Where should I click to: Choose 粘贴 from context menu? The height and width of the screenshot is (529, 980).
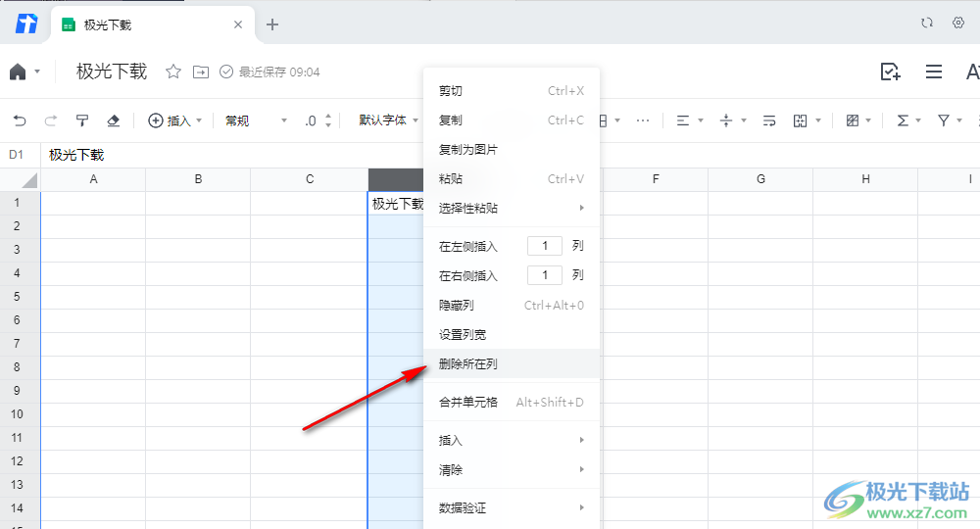point(512,179)
